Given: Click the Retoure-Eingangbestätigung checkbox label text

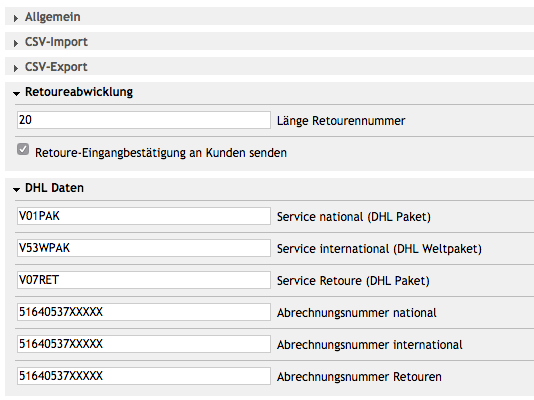Looking at the screenshot, I should pyautogui.click(x=161, y=153).
